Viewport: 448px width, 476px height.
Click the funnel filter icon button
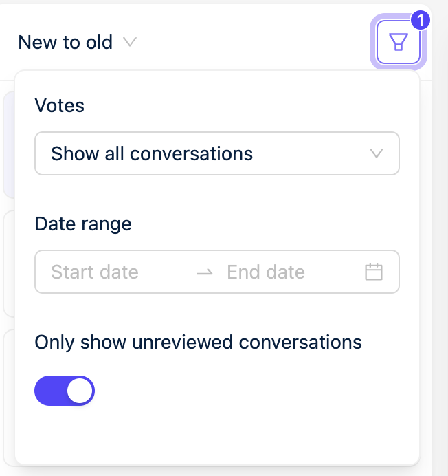click(399, 43)
